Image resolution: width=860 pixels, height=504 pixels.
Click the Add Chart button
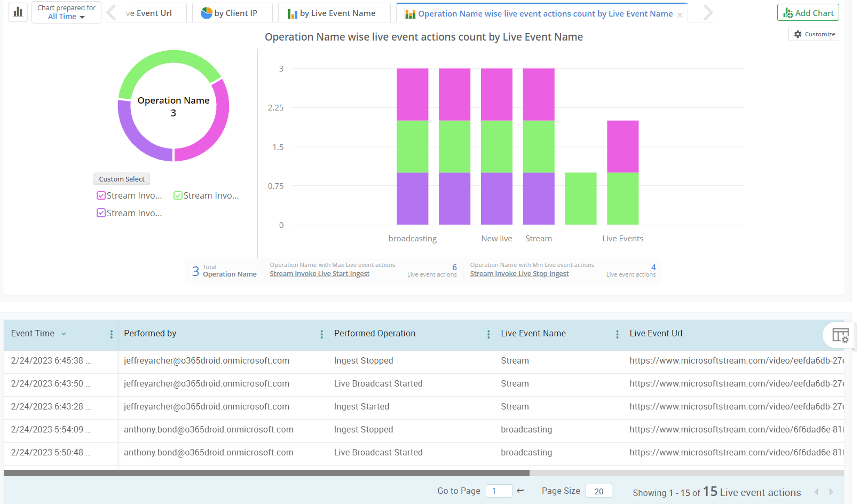coord(808,13)
